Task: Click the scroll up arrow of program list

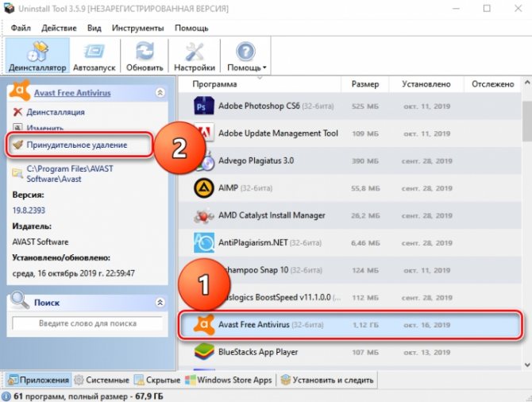Action: [x=527, y=83]
